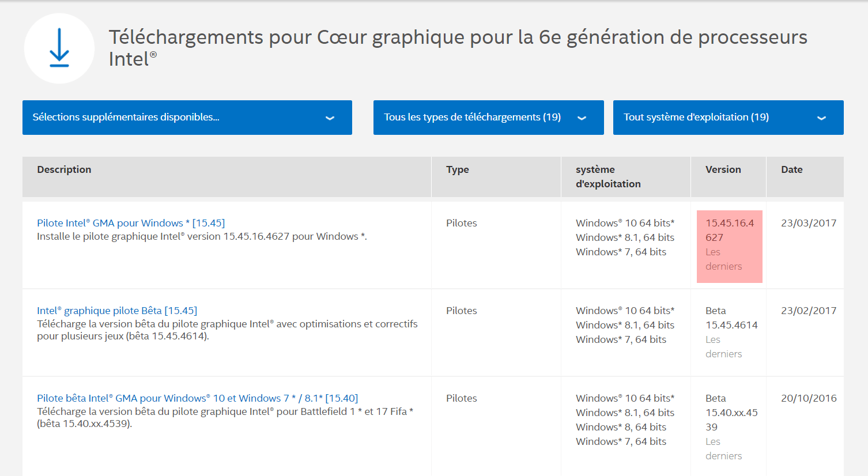The height and width of the screenshot is (476, 868).
Task: Click chevron on Sélections supplémentaires dropdown
Action: pyautogui.click(x=330, y=118)
